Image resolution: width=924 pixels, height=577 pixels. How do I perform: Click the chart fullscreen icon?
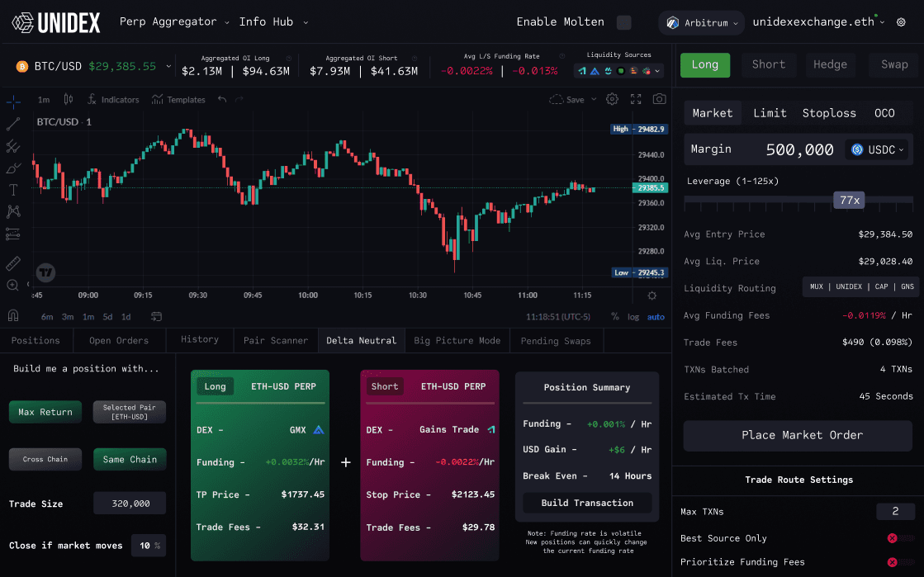pyautogui.click(x=636, y=99)
